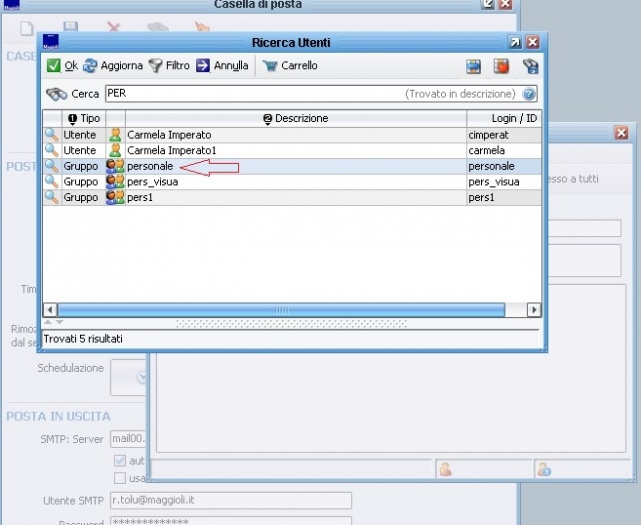Click 'Utente' type in Carmela Imperato1 row
The height and width of the screenshot is (525, 641).
[x=80, y=150]
